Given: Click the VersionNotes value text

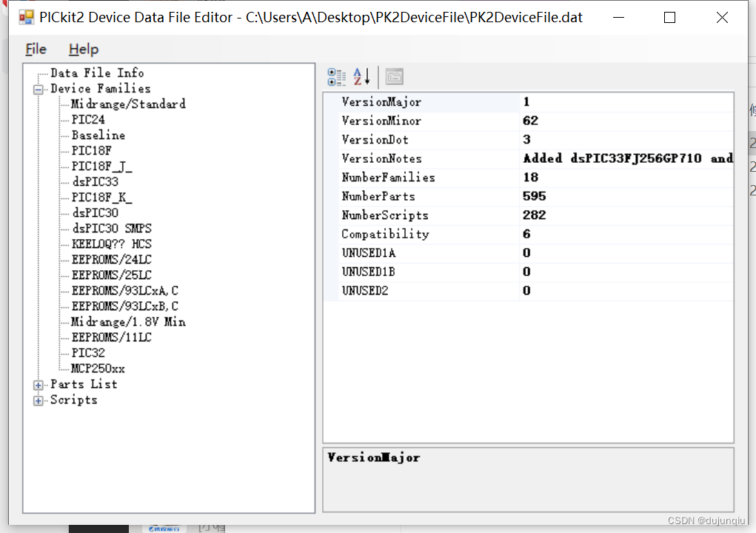Looking at the screenshot, I should point(628,158).
